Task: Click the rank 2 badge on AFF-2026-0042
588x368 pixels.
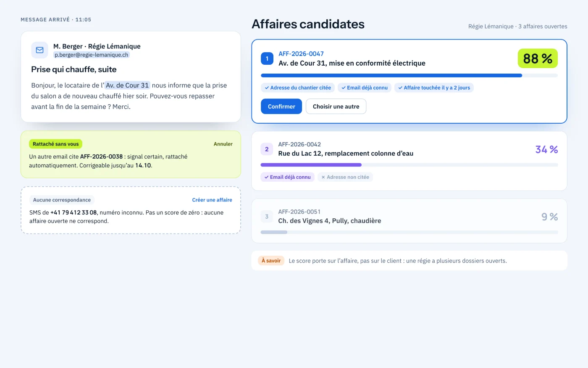Action: [x=267, y=149]
